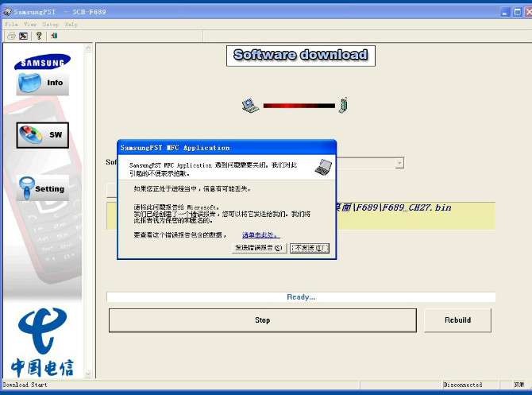
Task: Click the F689_CH27.bin file path text
Action: pos(393,207)
